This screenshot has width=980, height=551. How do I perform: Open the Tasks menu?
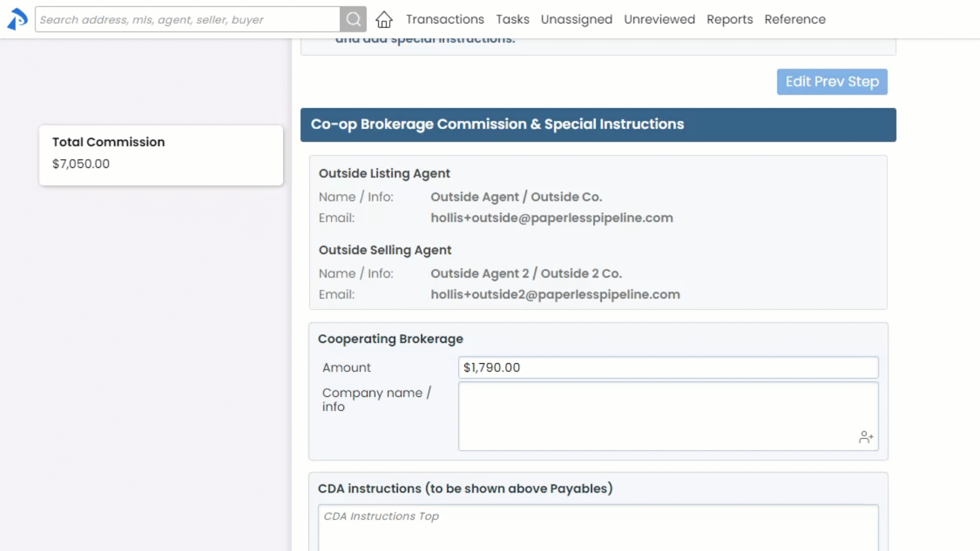coord(512,19)
